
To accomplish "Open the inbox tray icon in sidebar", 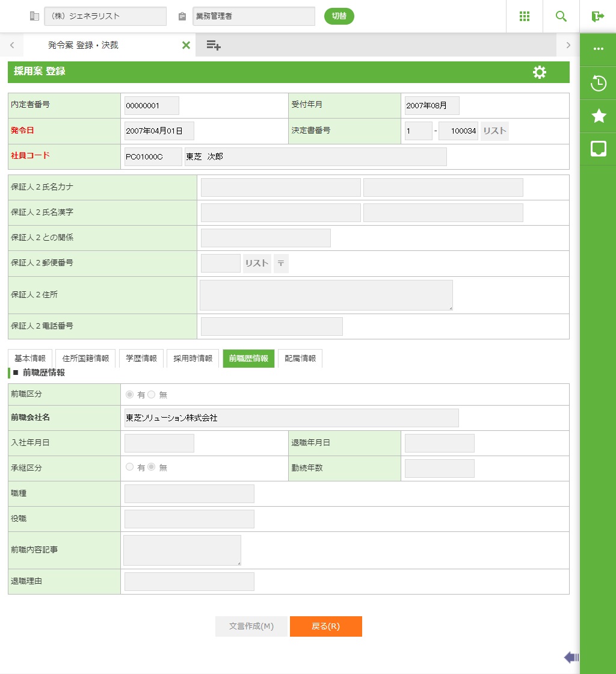I will [599, 149].
